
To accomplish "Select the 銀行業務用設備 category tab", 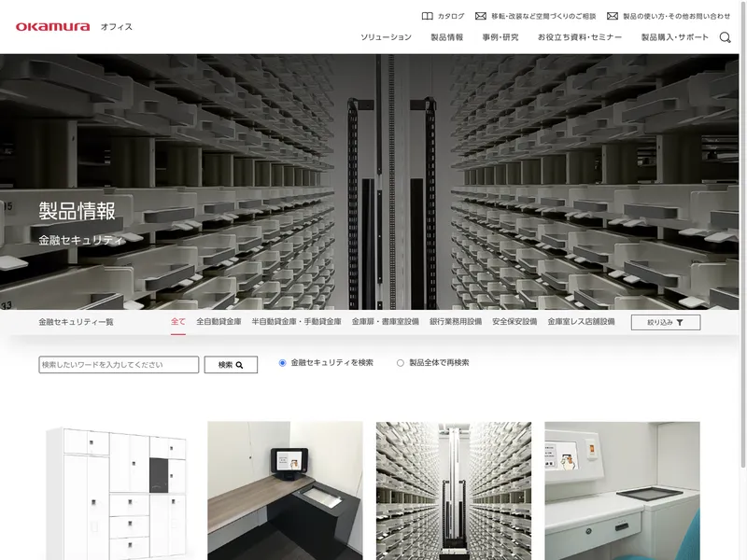I will 456,322.
